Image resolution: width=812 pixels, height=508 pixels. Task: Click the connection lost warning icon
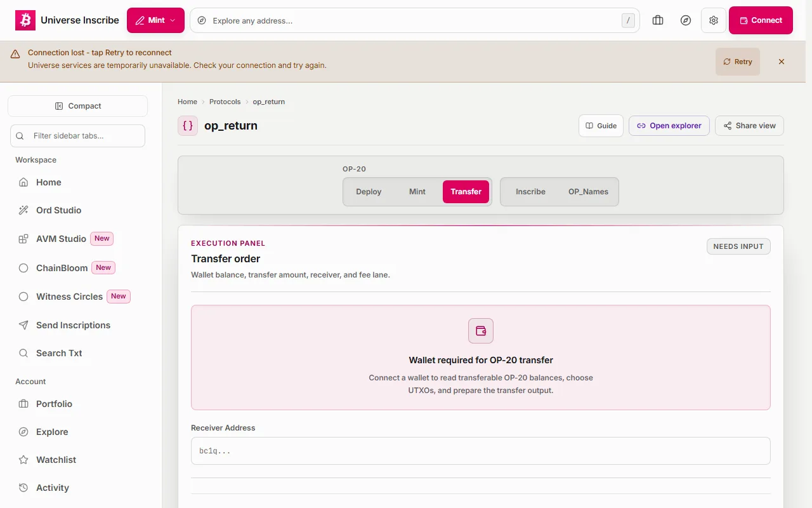coord(15,55)
